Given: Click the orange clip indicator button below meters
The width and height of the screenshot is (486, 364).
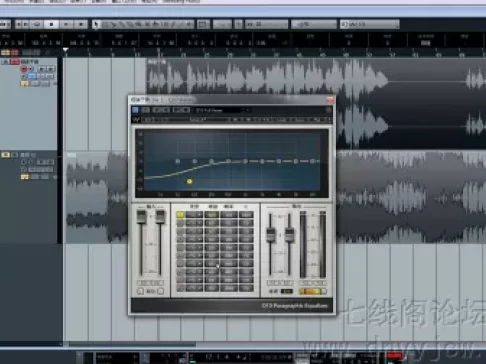Looking at the screenshot, I should pyautogui.click(x=310, y=291).
